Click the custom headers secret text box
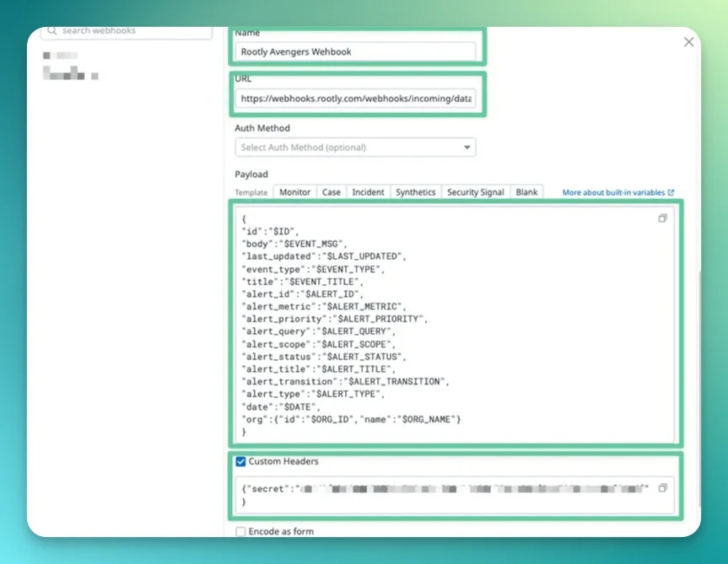Screen dimensions: 728x564 (455, 496)
